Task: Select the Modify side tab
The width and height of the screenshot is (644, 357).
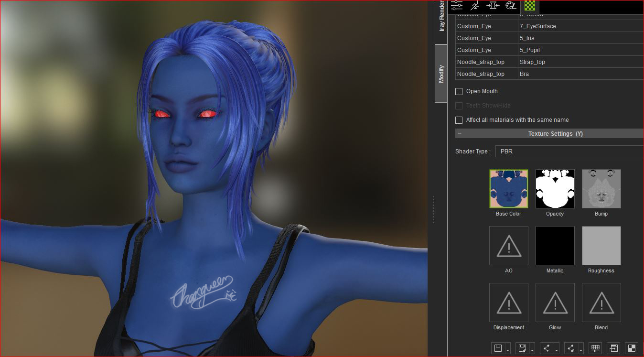Action: pyautogui.click(x=441, y=74)
